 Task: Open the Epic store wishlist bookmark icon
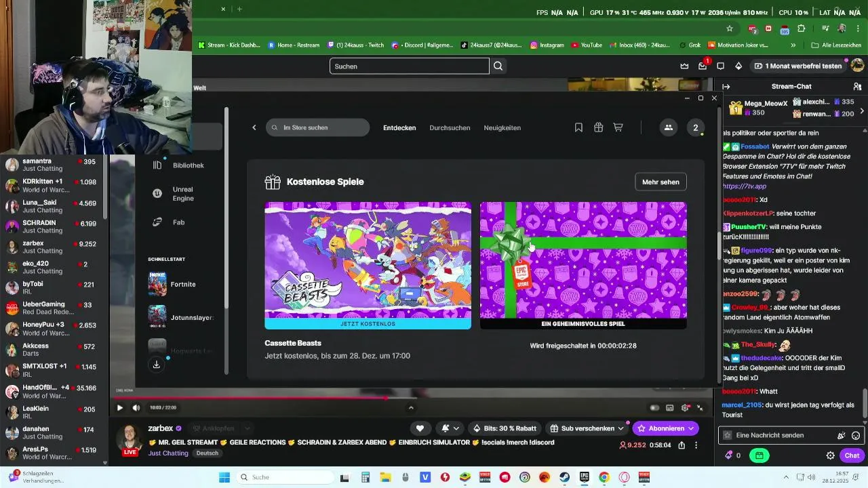[578, 127]
